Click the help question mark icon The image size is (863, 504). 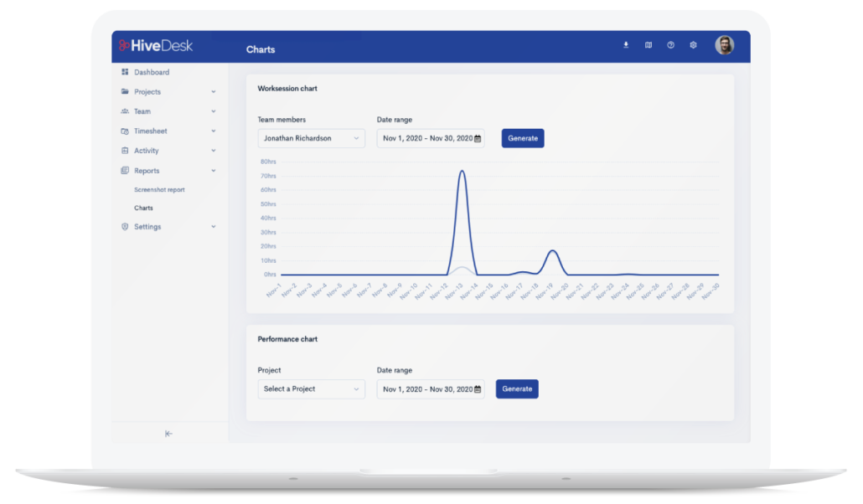pyautogui.click(x=670, y=45)
